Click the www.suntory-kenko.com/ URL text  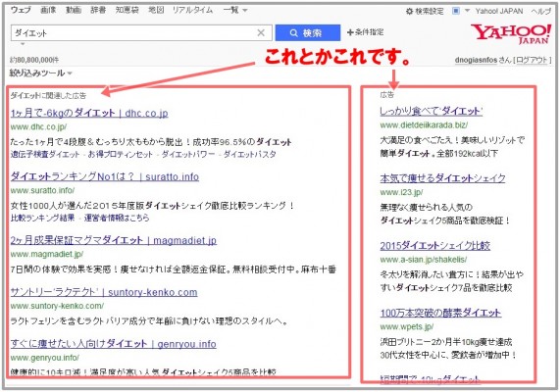pyautogui.click(x=57, y=306)
